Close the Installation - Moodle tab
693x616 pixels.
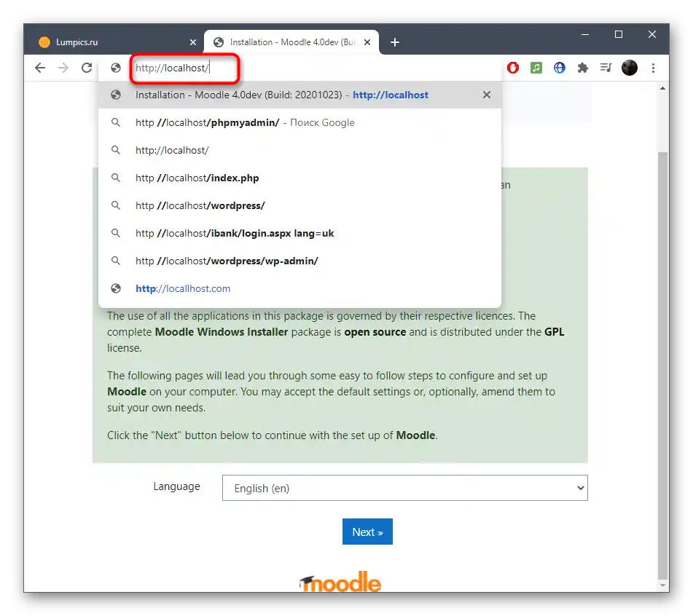(367, 42)
